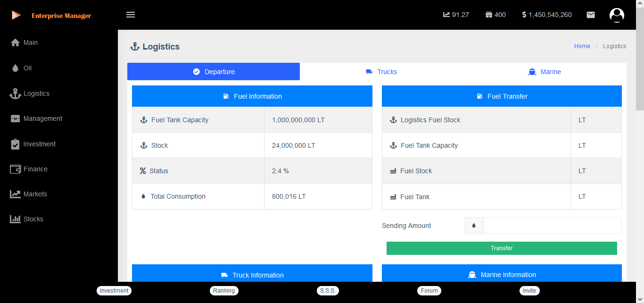Select the Departure tab
The image size is (644, 303).
214,72
